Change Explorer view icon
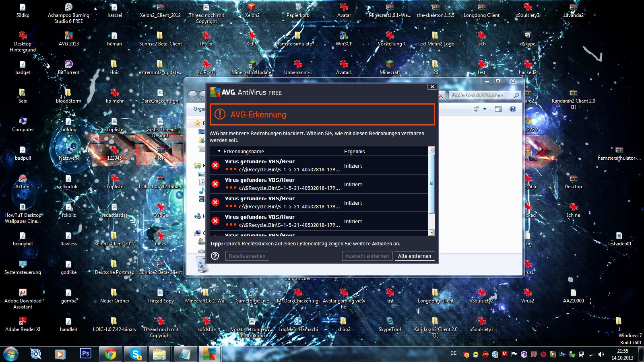Viewport: 644px width, 362px height. point(477,109)
